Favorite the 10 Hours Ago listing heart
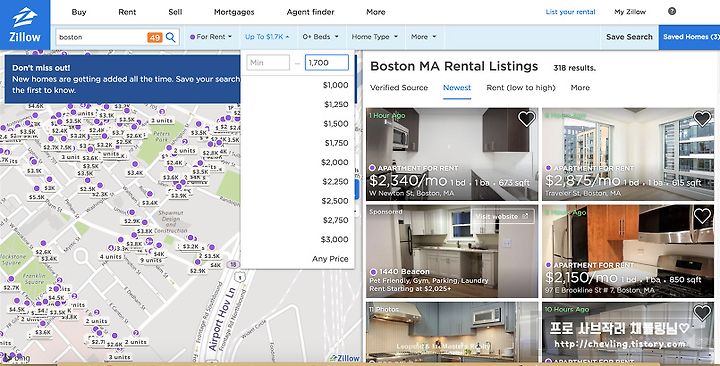 (x=702, y=313)
